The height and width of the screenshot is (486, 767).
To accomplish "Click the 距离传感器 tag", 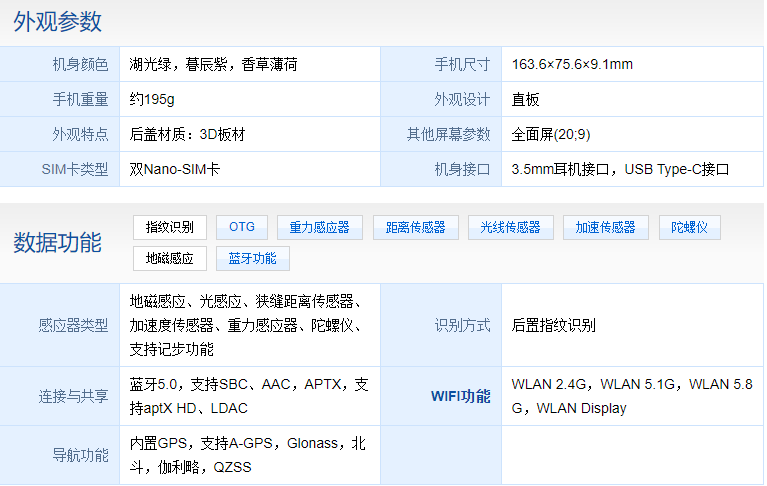I will 415,227.
